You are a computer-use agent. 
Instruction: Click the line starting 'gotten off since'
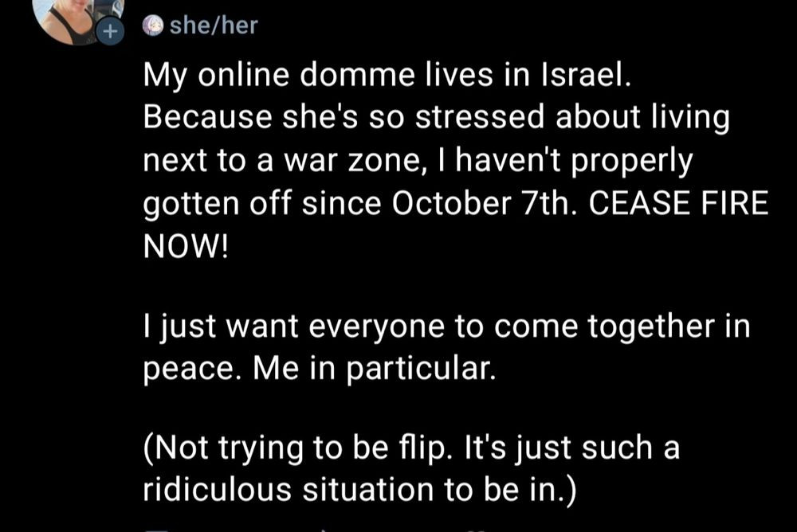click(x=456, y=205)
